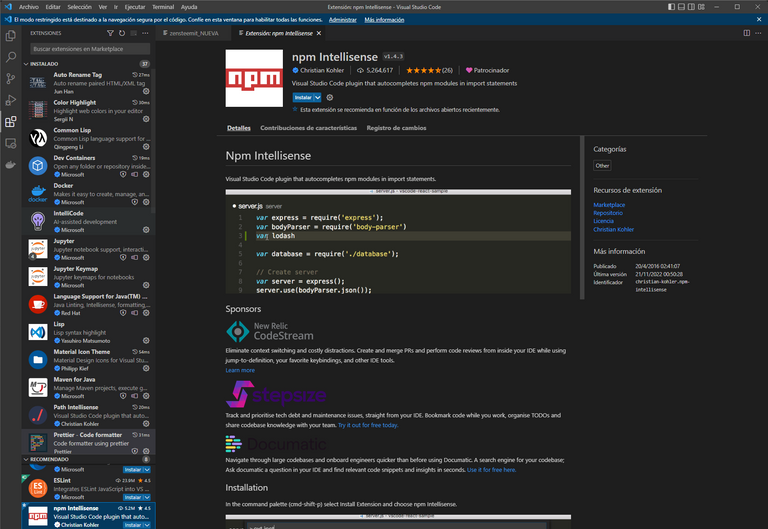Select Prettier - Code formatter extension row

(89, 442)
